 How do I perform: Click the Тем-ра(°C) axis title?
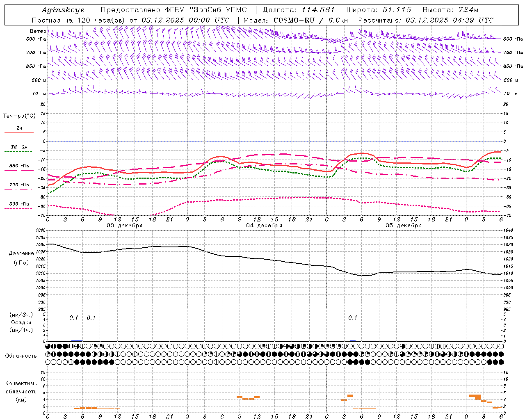(19, 116)
